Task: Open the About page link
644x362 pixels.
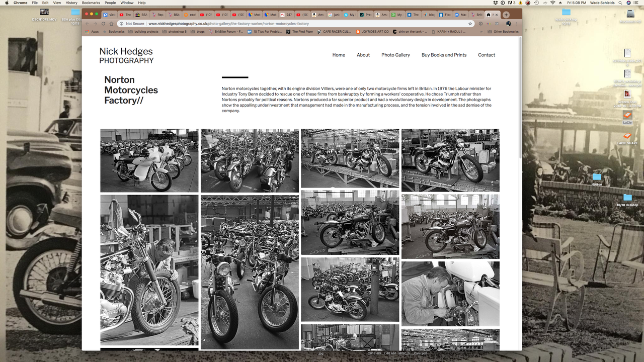Action: [363, 55]
